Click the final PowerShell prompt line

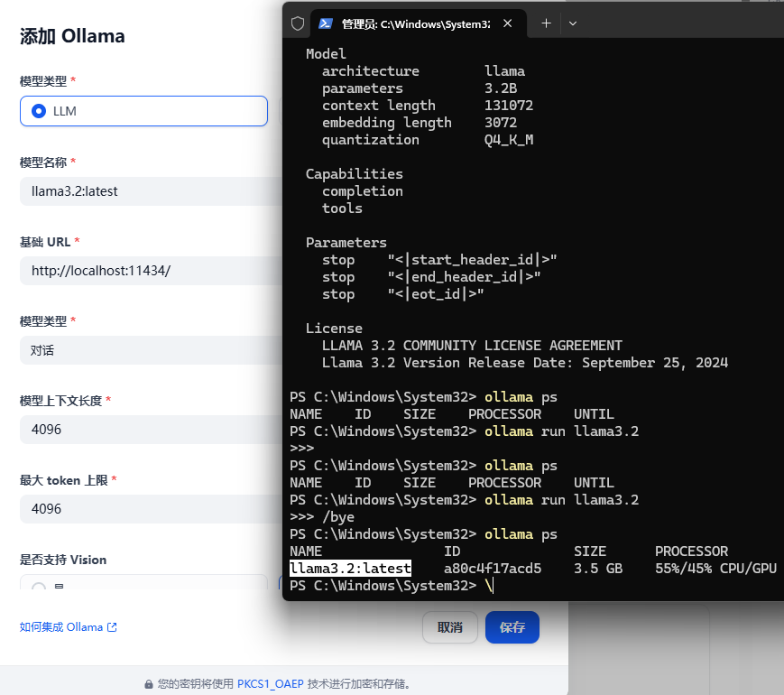pyautogui.click(x=392, y=586)
